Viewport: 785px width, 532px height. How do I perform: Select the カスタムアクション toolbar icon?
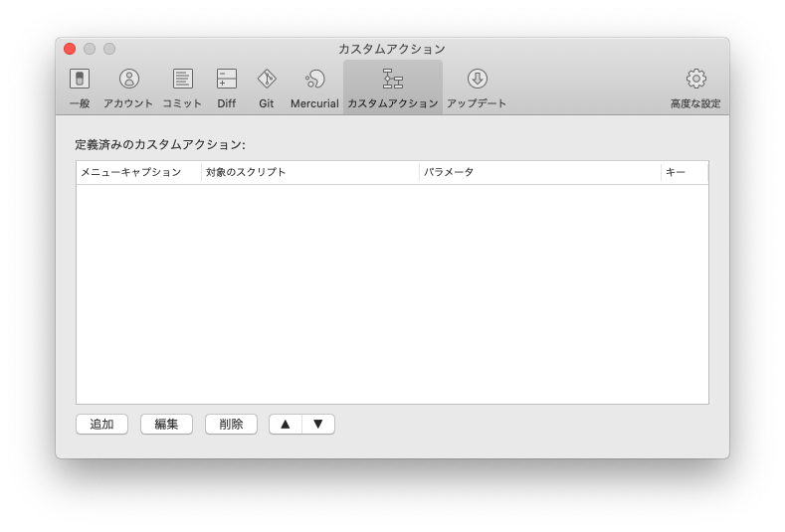(392, 79)
